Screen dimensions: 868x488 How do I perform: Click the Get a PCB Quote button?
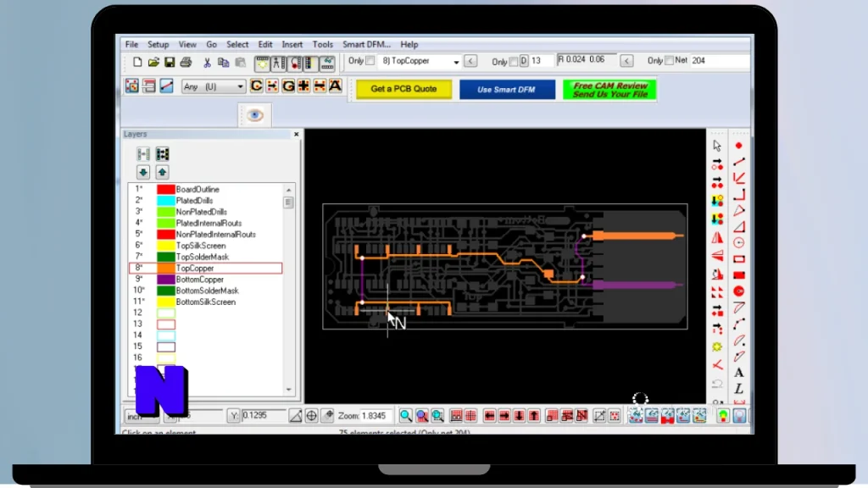pyautogui.click(x=403, y=89)
